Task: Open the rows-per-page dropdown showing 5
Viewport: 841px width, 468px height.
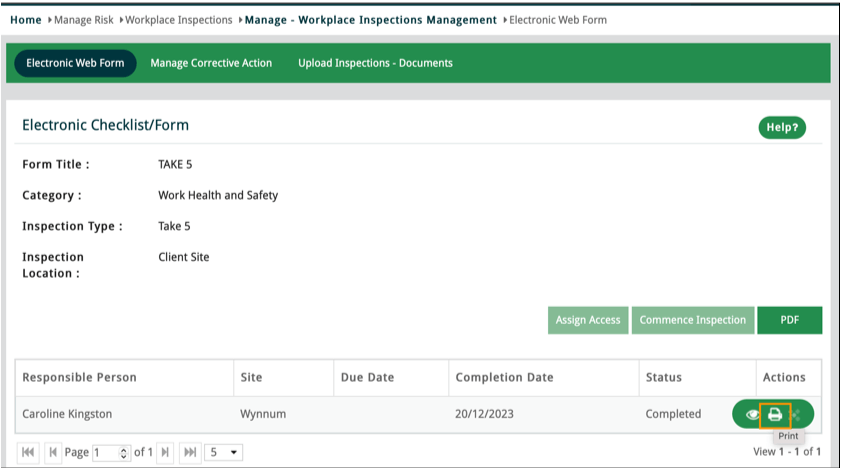Action: tap(223, 453)
